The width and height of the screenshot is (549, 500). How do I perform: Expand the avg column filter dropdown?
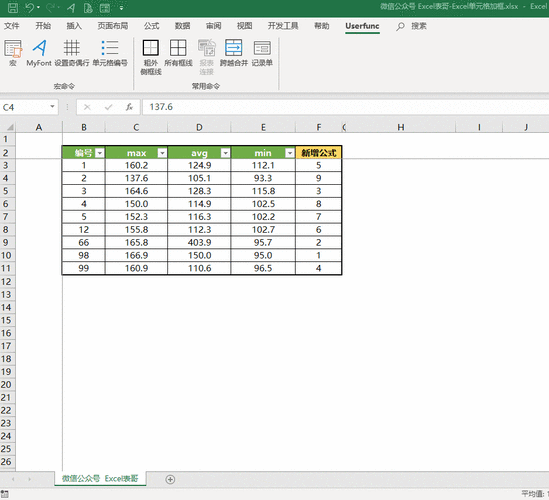click(225, 153)
